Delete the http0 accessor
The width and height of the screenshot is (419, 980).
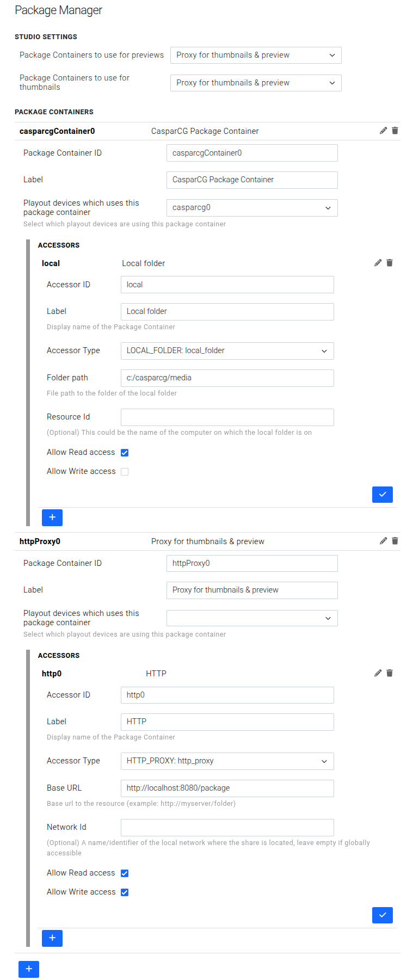pos(390,673)
